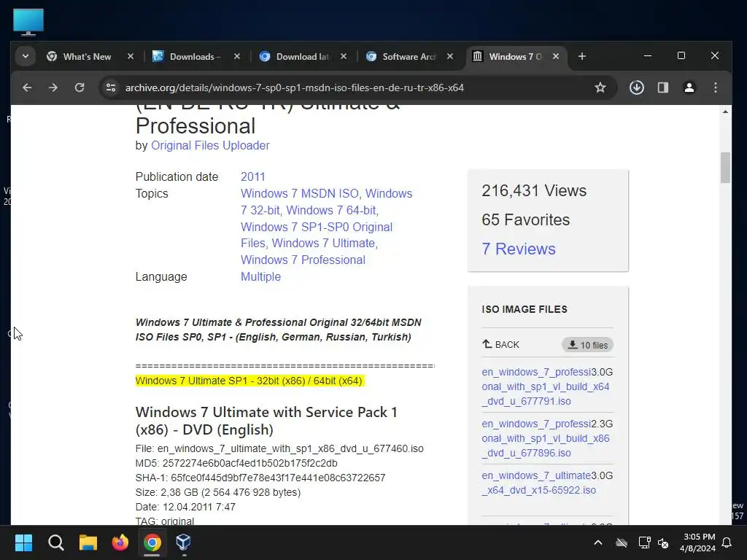Open Original Files Uploader profile link

[210, 146]
